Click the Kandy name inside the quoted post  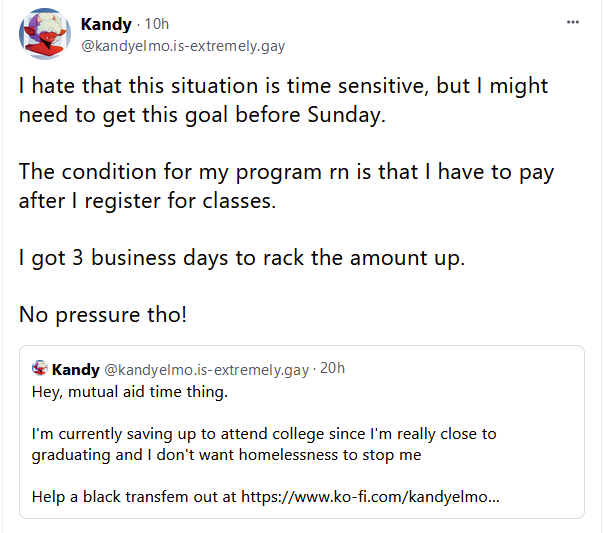76,370
